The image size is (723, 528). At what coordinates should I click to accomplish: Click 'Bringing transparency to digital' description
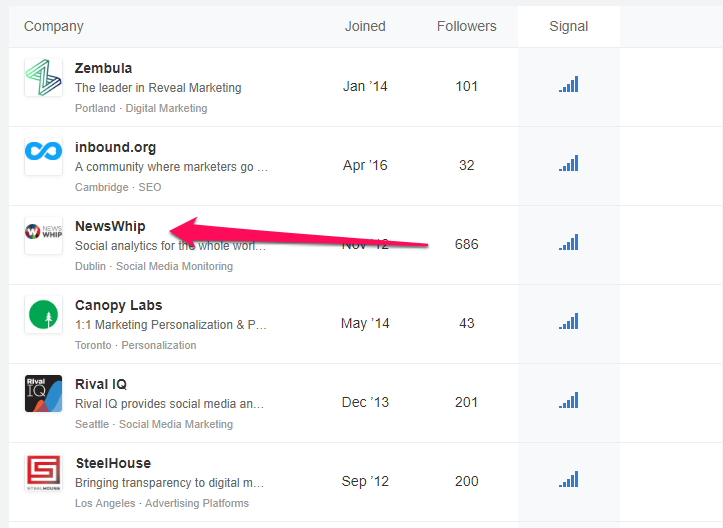(x=169, y=483)
